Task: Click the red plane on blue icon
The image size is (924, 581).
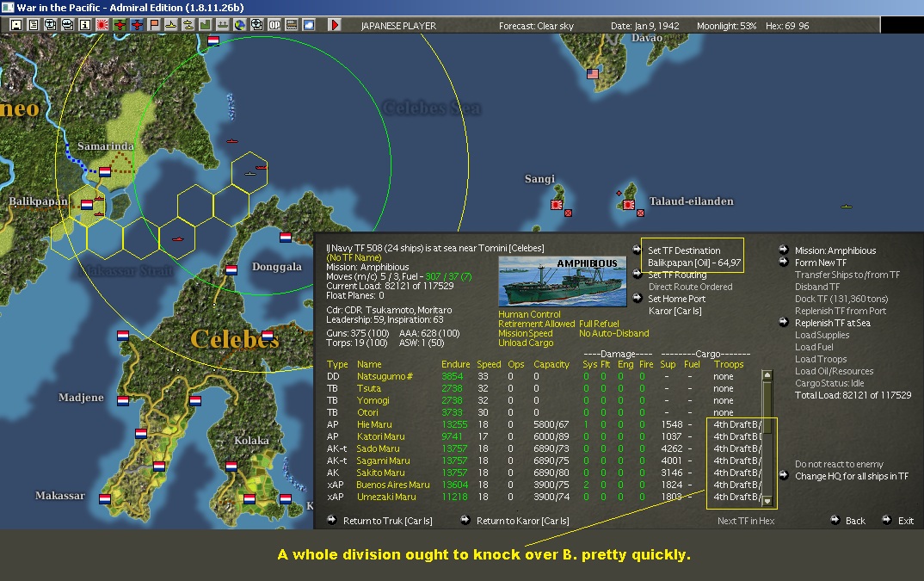Action: click(x=137, y=25)
